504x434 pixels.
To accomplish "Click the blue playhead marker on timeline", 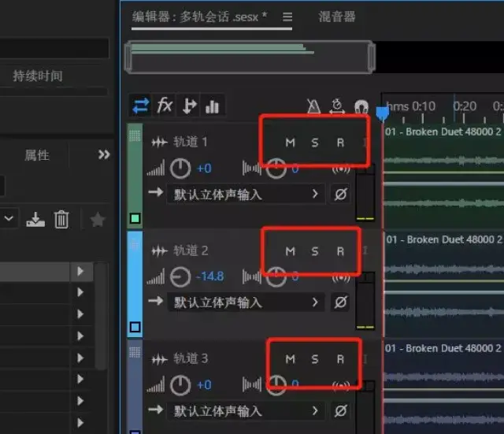I will (x=382, y=113).
